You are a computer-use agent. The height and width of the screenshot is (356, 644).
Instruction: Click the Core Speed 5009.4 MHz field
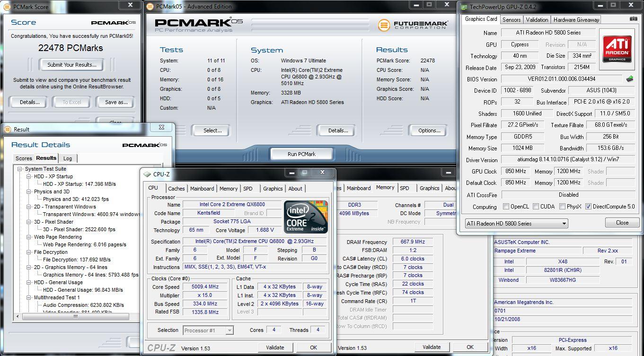point(204,287)
